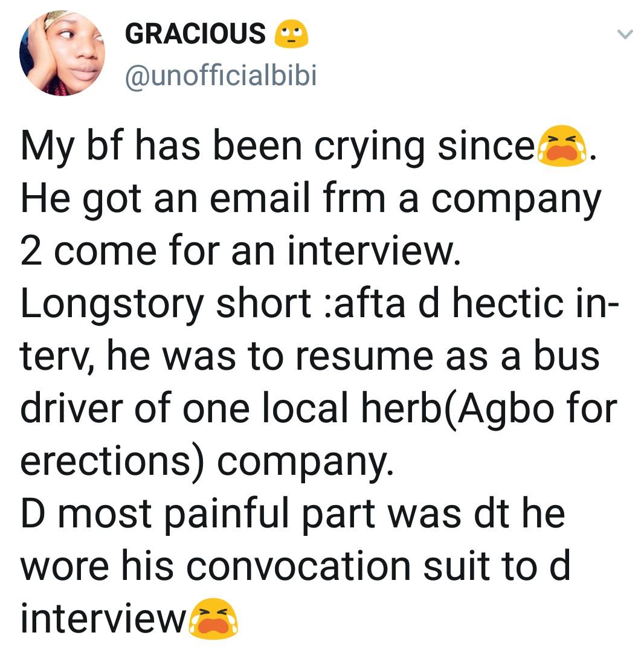
Task: Click the profile picture avatar
Action: point(62,54)
